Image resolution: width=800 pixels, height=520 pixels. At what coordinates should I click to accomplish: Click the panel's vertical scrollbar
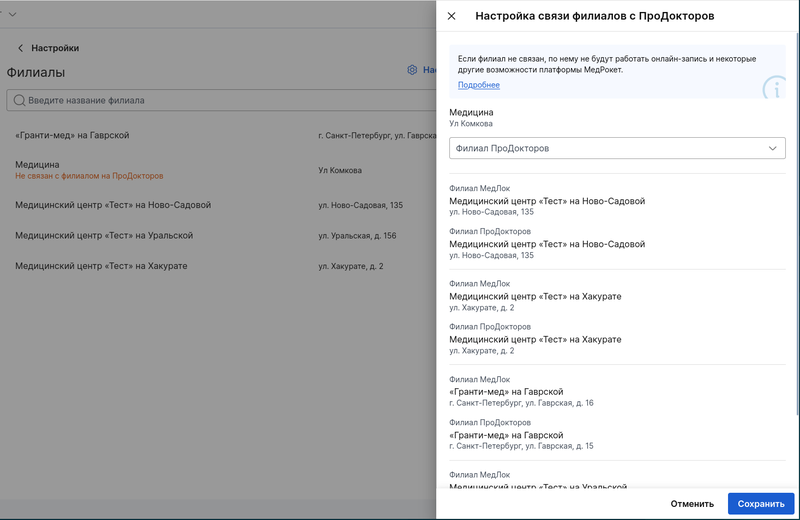[797, 224]
